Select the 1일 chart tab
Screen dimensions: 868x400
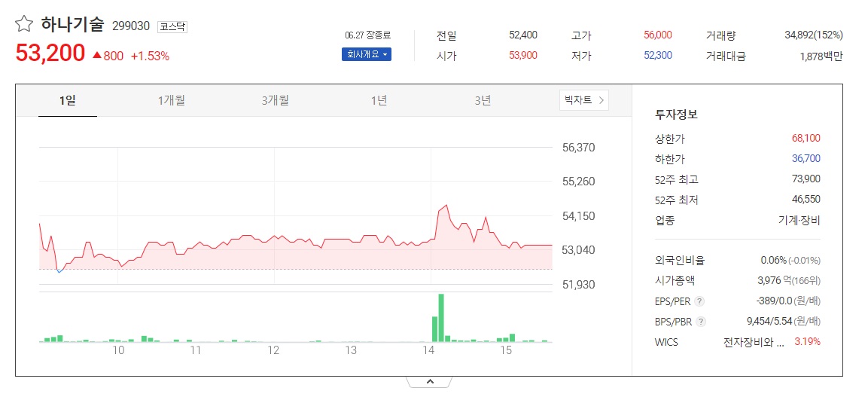point(68,100)
